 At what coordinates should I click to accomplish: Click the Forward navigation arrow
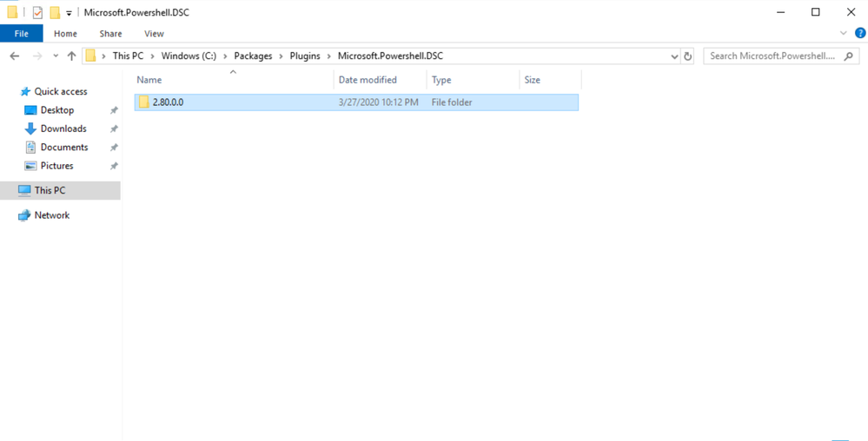[x=37, y=56]
